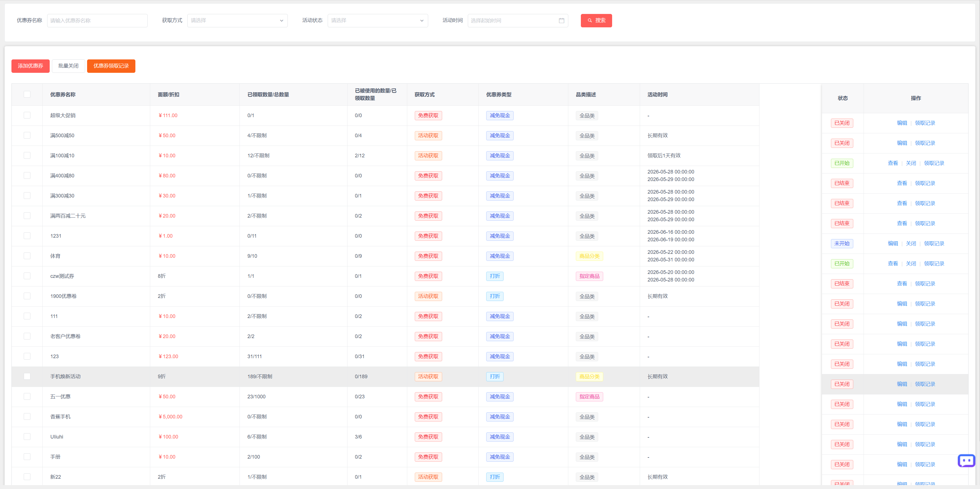Check the box for 香蕉手机 row
Screen dimensions: 980x489
(27, 417)
